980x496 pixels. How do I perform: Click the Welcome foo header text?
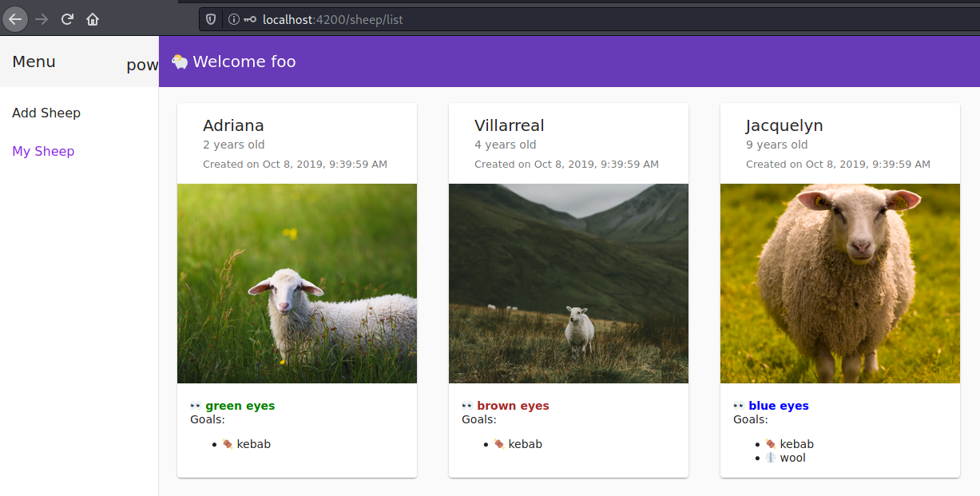(x=244, y=62)
